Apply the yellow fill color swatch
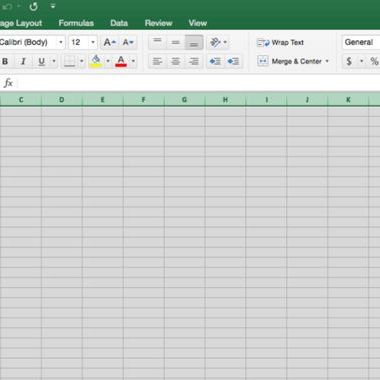 [x=96, y=61]
